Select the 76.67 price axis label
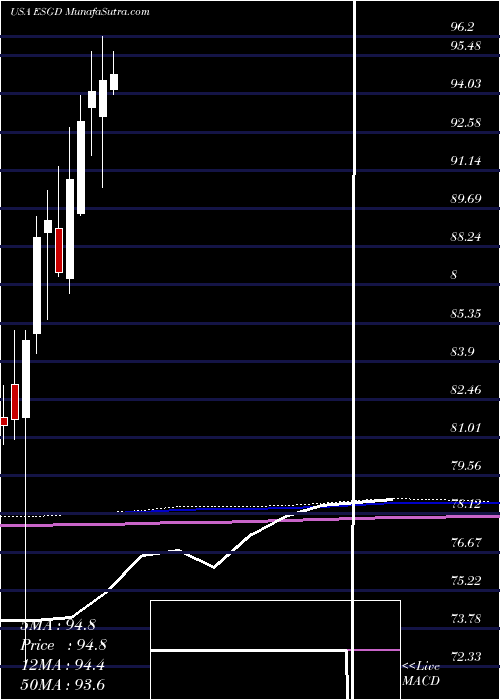The height and width of the screenshot is (700, 500). tap(466, 543)
